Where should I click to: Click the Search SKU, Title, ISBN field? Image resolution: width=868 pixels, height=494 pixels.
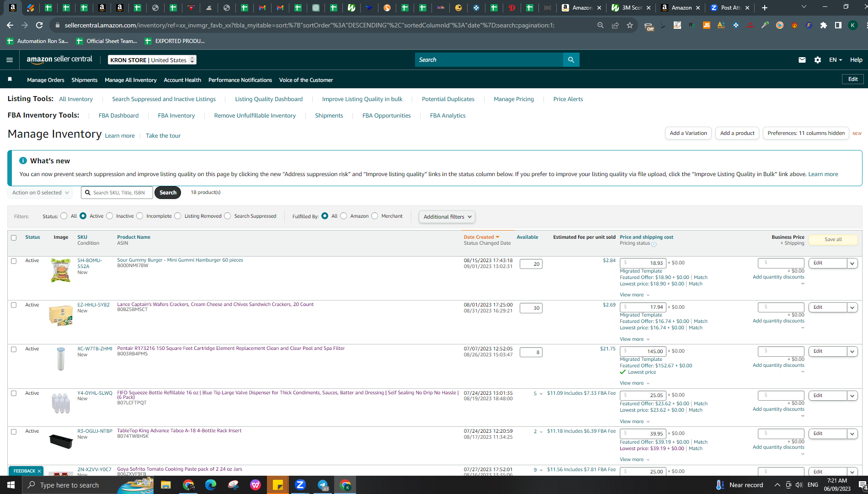point(117,193)
